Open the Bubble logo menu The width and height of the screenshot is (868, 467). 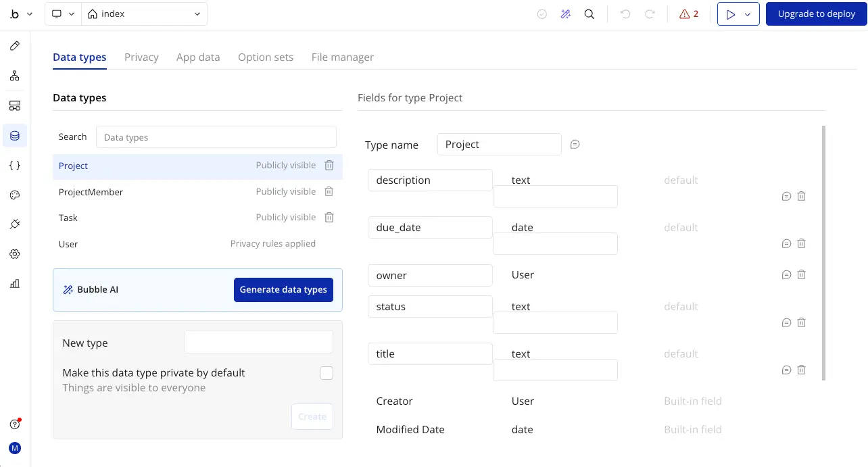point(18,14)
